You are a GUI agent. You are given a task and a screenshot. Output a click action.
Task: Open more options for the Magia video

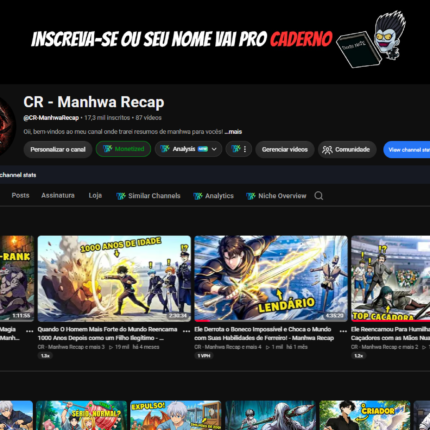point(30,331)
